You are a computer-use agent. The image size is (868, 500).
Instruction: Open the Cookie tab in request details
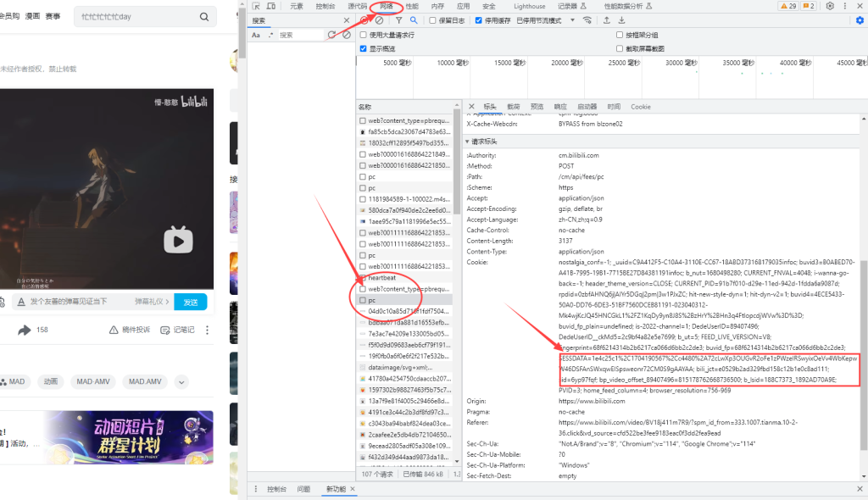click(640, 107)
